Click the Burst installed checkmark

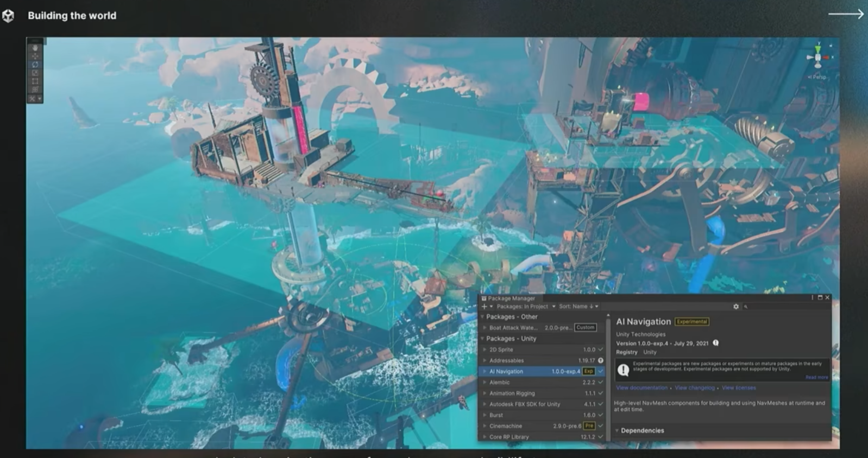600,415
